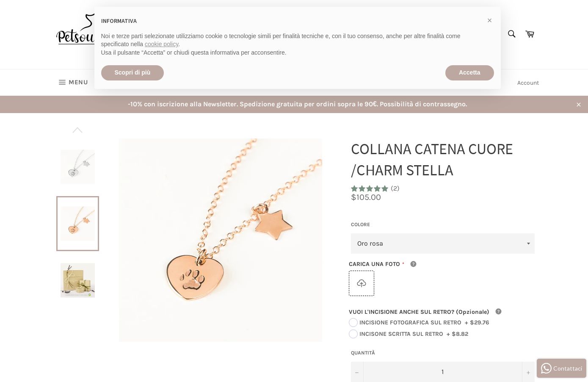Go to Account page

pos(528,83)
